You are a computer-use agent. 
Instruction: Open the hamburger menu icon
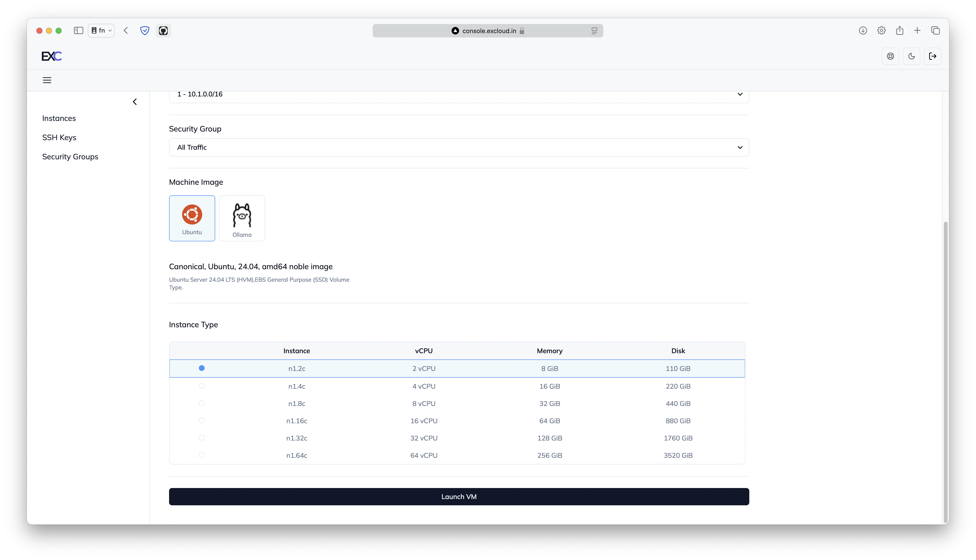(x=47, y=80)
